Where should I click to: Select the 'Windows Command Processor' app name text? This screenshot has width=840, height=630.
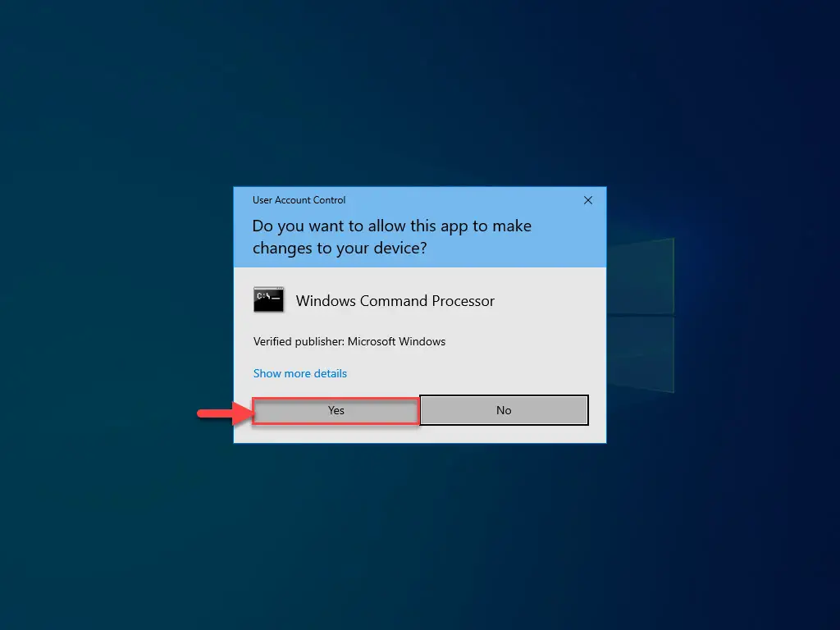pyautogui.click(x=395, y=300)
